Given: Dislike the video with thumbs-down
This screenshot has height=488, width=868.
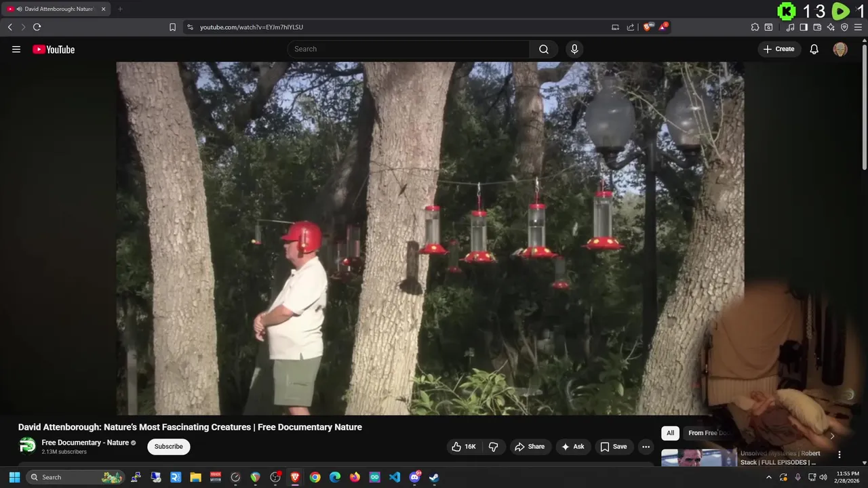Looking at the screenshot, I should [494, 447].
